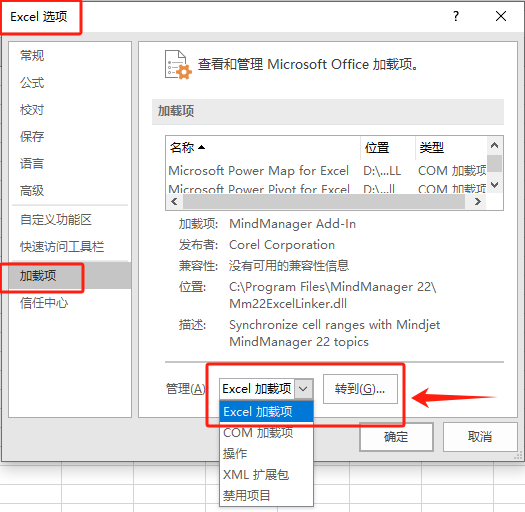
Task: Click the horizontal scroll left arrow
Action: tap(174, 202)
